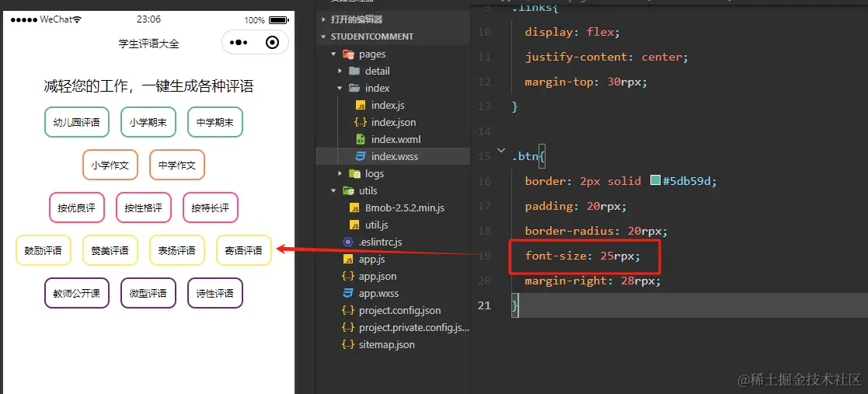This screenshot has width=868, height=394.
Task: Click the sitemap.json braces icon
Action: pyautogui.click(x=348, y=345)
